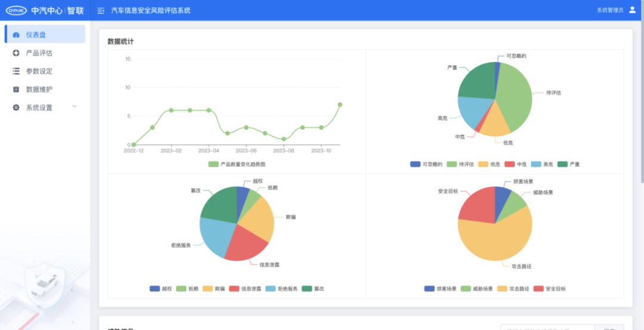The height and width of the screenshot is (330, 644).
Task: Toggle 威胁场景 legend entry
Action: coord(477,289)
